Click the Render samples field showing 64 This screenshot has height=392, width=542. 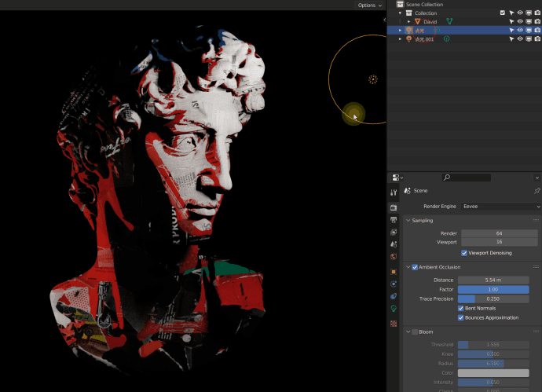click(499, 233)
